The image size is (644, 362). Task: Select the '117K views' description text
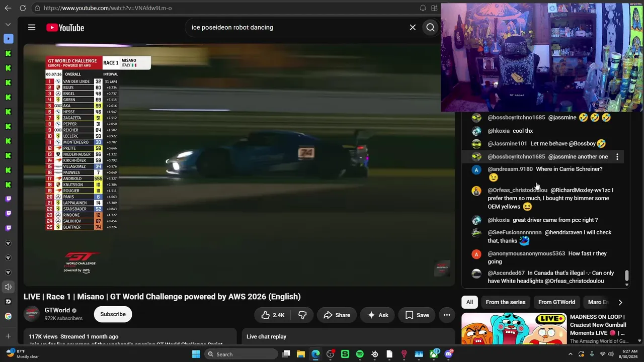coord(43,337)
